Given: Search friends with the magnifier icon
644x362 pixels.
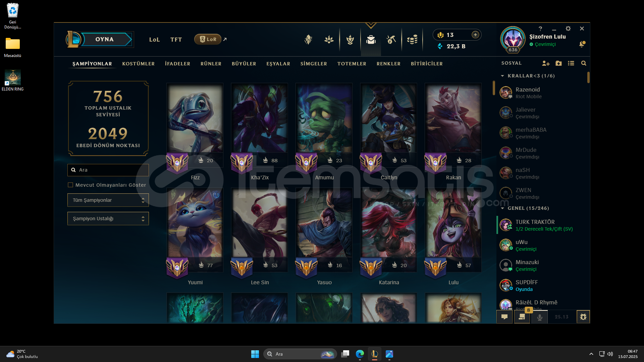Looking at the screenshot, I should 584,63.
